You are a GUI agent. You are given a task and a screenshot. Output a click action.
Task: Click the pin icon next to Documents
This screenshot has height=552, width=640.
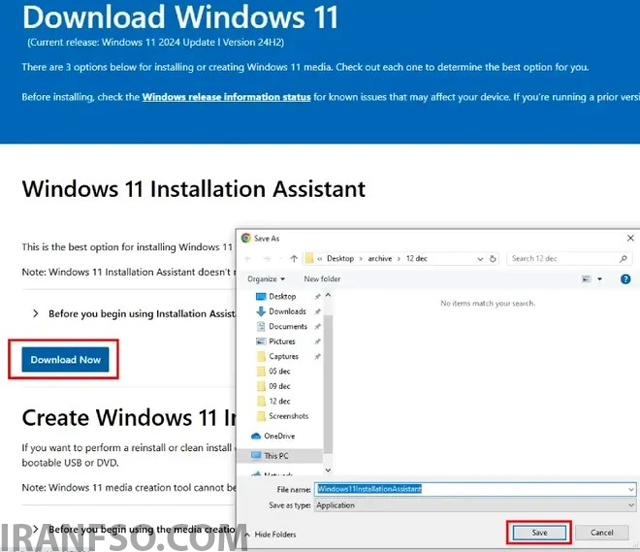point(317,327)
